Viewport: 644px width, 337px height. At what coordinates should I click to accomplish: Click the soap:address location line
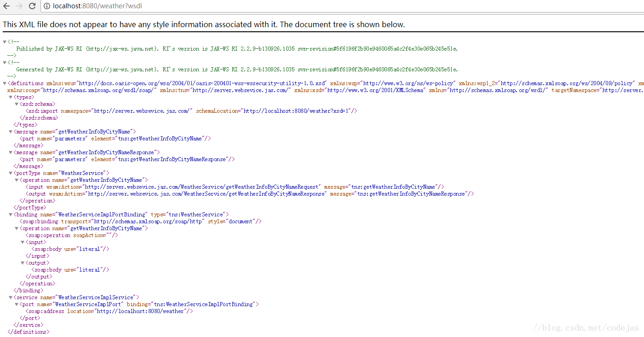click(x=109, y=311)
